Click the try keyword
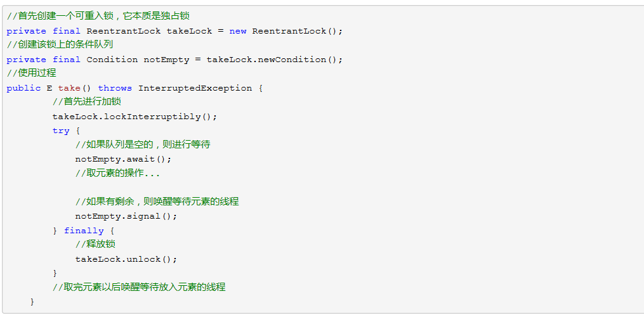This screenshot has width=644, height=315. click(61, 131)
